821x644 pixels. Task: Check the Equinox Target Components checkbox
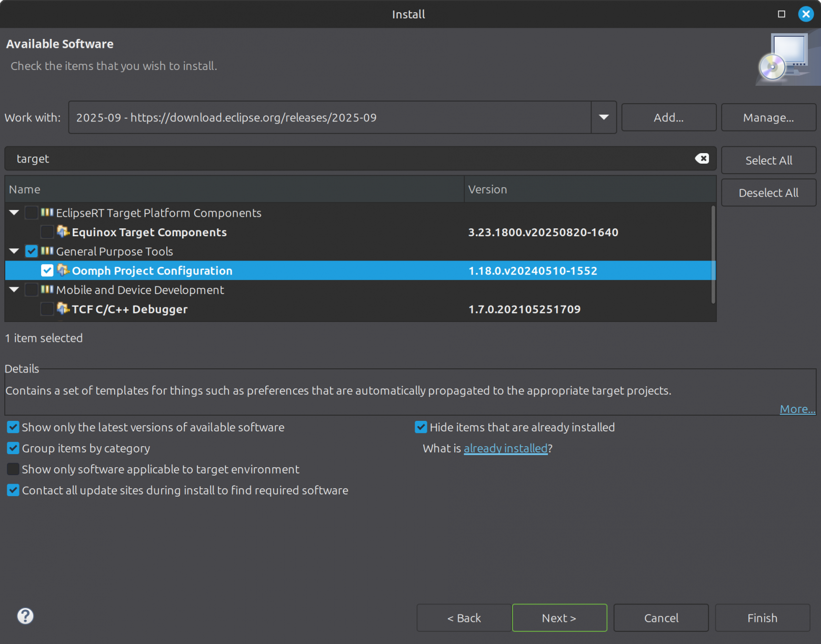pyautogui.click(x=47, y=232)
